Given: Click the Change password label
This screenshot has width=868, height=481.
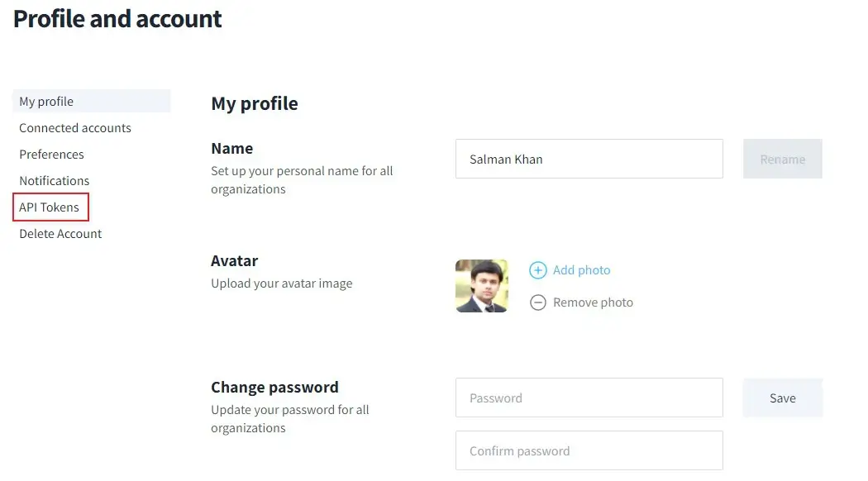Looking at the screenshot, I should (274, 387).
